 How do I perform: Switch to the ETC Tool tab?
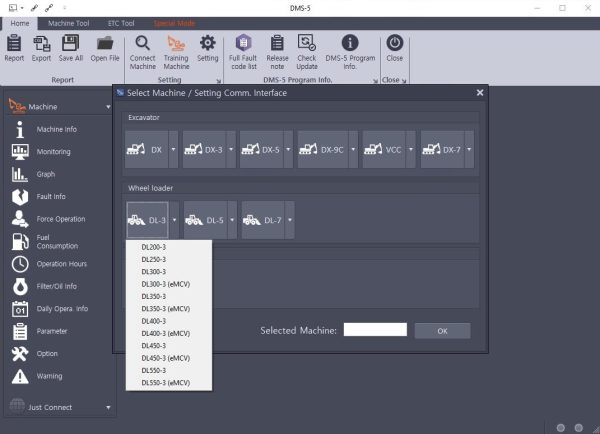121,23
